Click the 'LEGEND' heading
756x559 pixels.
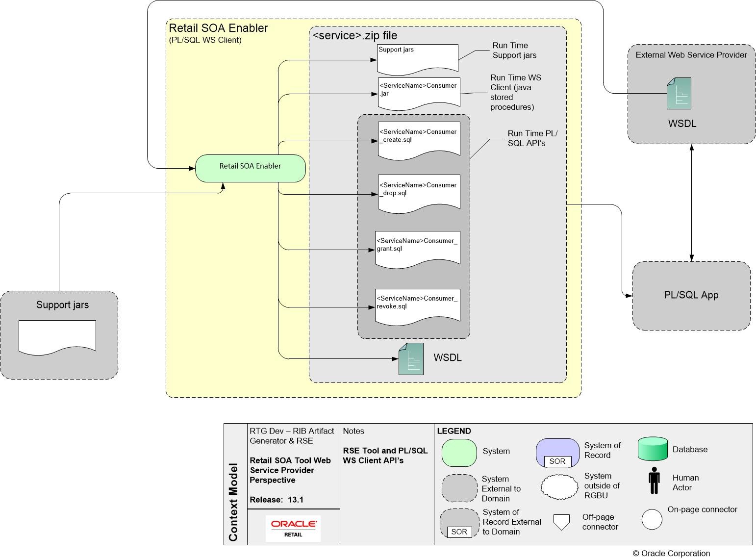pyautogui.click(x=454, y=431)
